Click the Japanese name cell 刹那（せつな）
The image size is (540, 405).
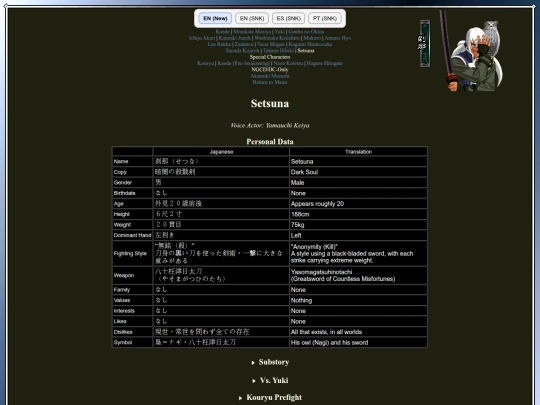(221, 161)
